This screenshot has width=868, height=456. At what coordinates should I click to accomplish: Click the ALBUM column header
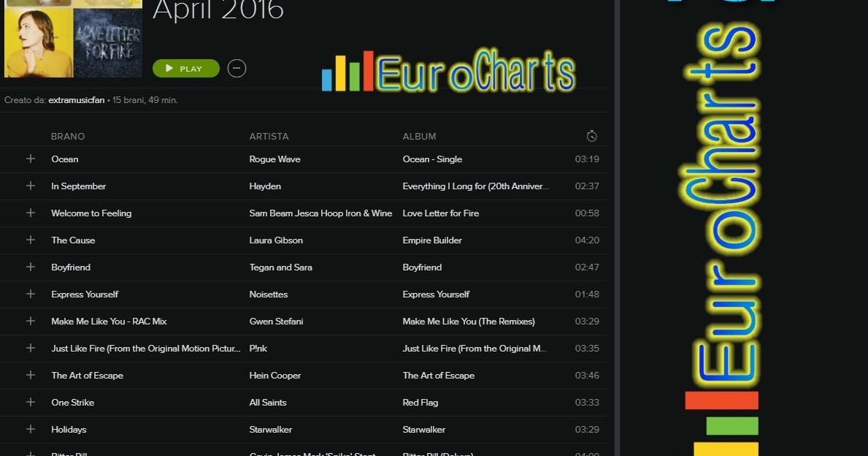coord(418,136)
